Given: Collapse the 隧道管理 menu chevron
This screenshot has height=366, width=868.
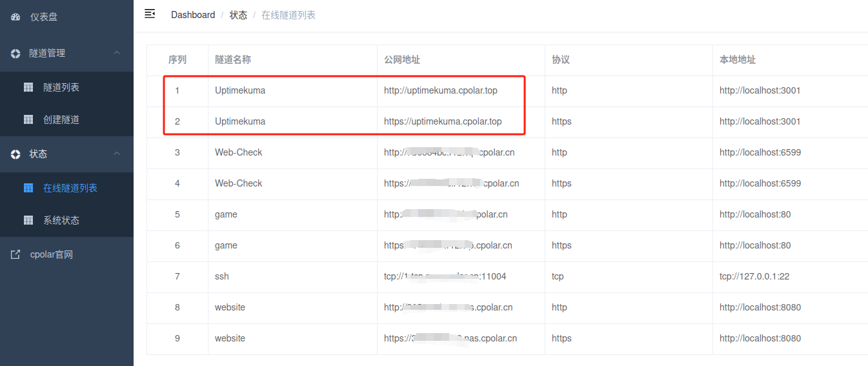Looking at the screenshot, I should pyautogui.click(x=117, y=53).
